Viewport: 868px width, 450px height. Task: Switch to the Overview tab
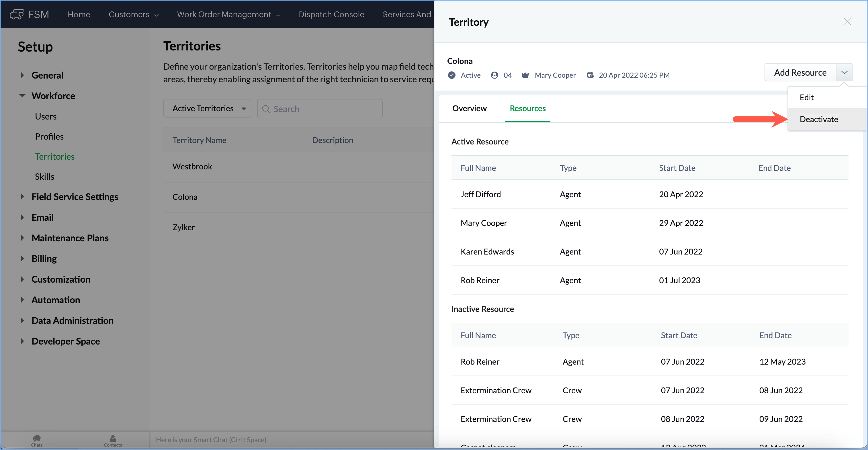coord(469,108)
